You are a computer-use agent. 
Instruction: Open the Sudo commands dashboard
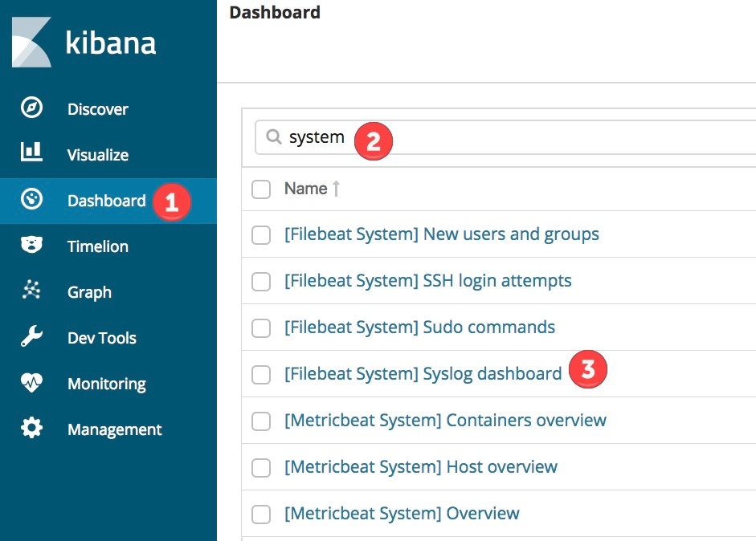point(419,327)
